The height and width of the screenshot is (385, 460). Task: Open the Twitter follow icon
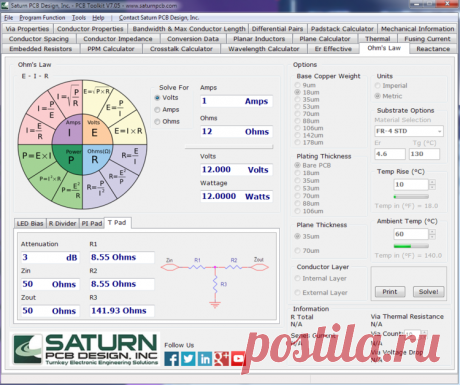188,359
